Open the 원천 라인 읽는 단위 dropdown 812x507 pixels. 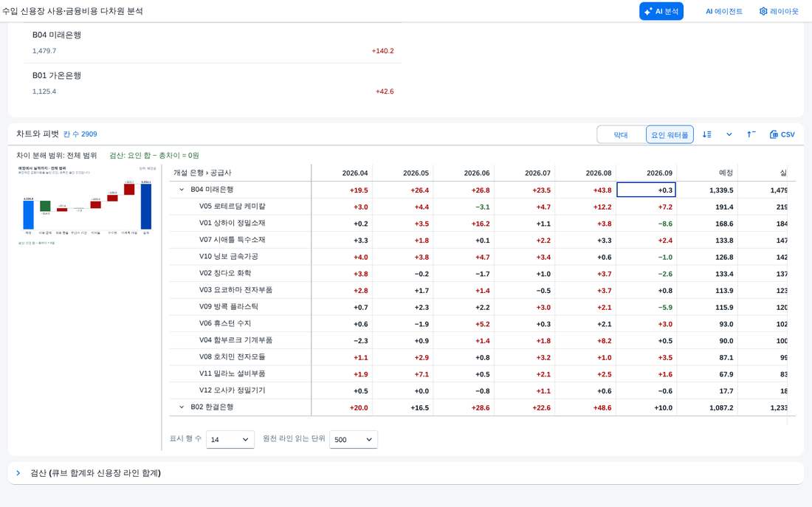point(353,439)
